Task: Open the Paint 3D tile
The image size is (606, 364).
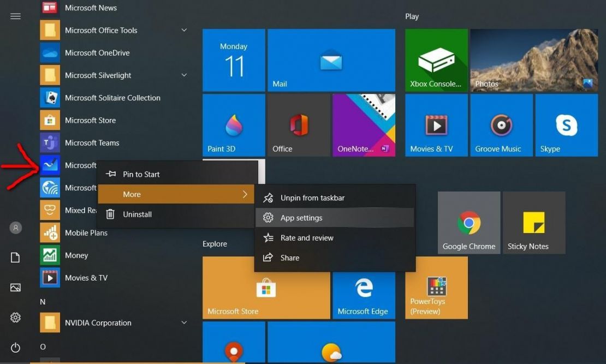Action: click(x=233, y=124)
